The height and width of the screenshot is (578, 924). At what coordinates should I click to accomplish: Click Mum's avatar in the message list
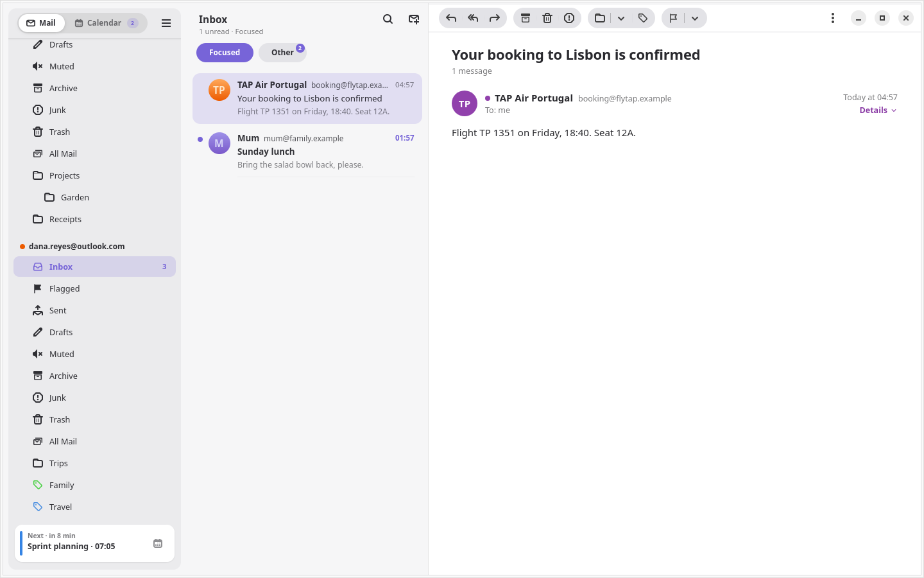coord(219,143)
